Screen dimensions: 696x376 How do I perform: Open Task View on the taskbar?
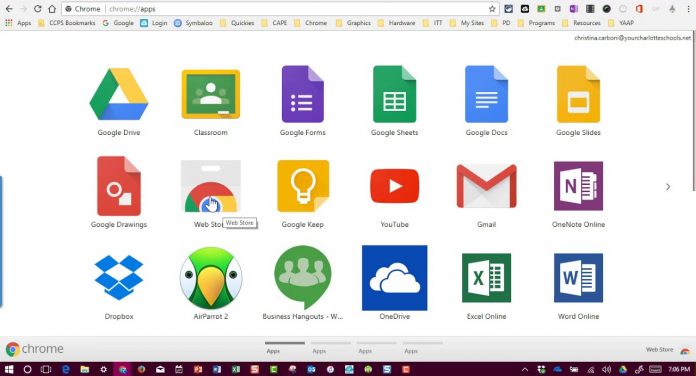pyautogui.click(x=46, y=369)
